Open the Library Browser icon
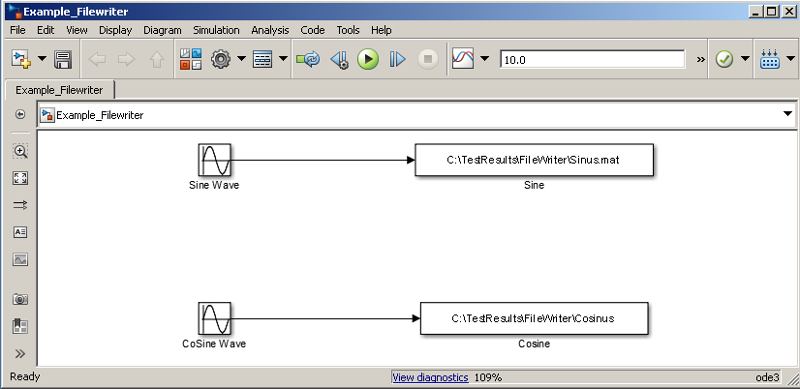 (191, 59)
